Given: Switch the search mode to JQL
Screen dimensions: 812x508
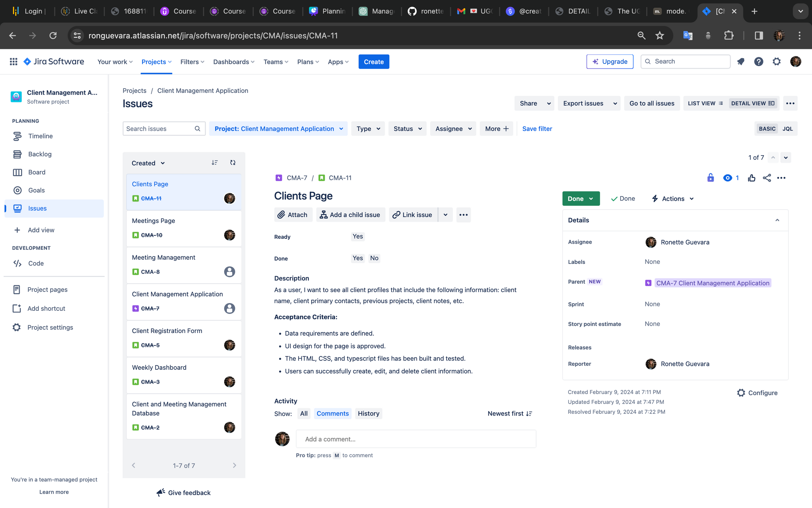Looking at the screenshot, I should [787, 129].
